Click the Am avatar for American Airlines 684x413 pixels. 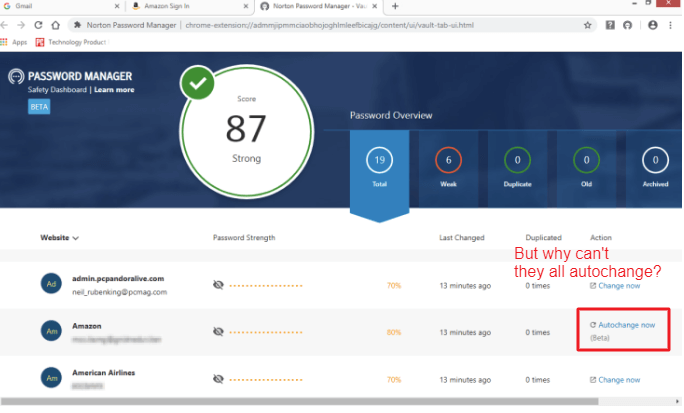[x=51, y=378]
